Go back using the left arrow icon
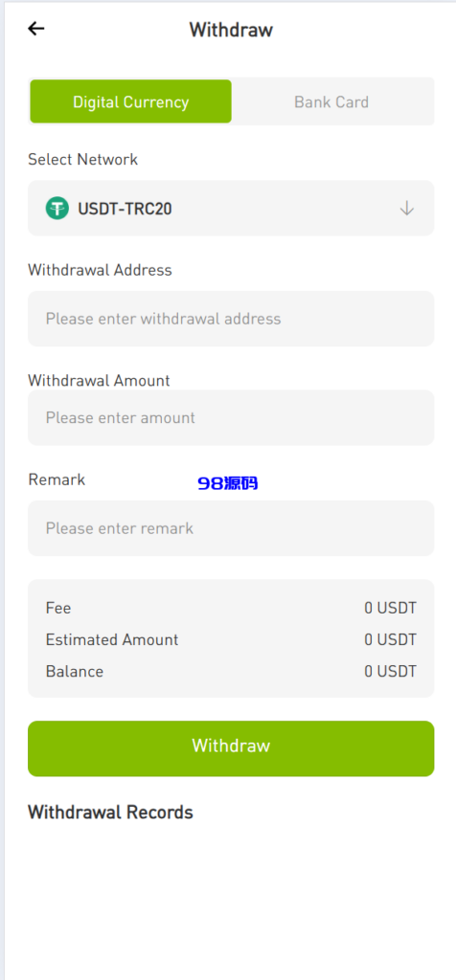456x980 pixels. tap(36, 29)
